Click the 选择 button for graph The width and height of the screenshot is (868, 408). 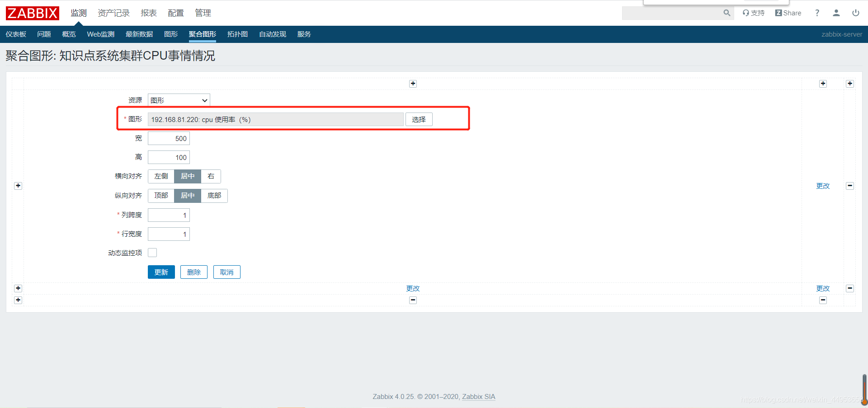click(x=419, y=119)
